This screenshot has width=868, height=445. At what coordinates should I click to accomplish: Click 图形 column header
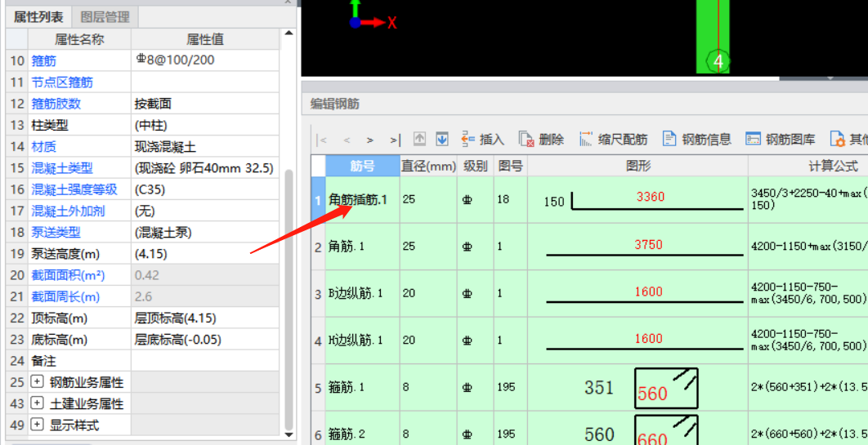pyautogui.click(x=638, y=166)
